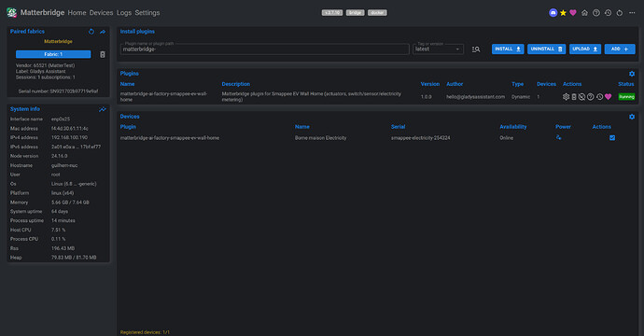This screenshot has height=336, width=644.
Task: Click Description column header in Plugins
Action: (x=236, y=84)
